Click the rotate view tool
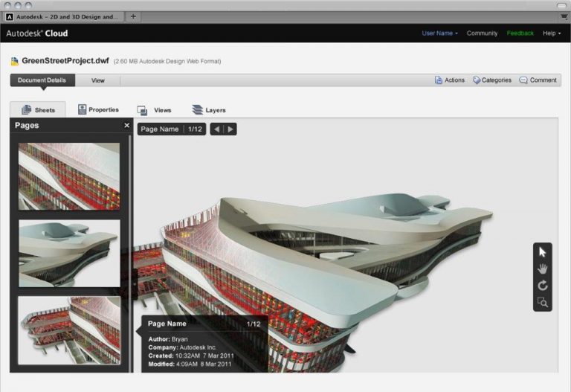This screenshot has height=392, width=571. coord(542,286)
